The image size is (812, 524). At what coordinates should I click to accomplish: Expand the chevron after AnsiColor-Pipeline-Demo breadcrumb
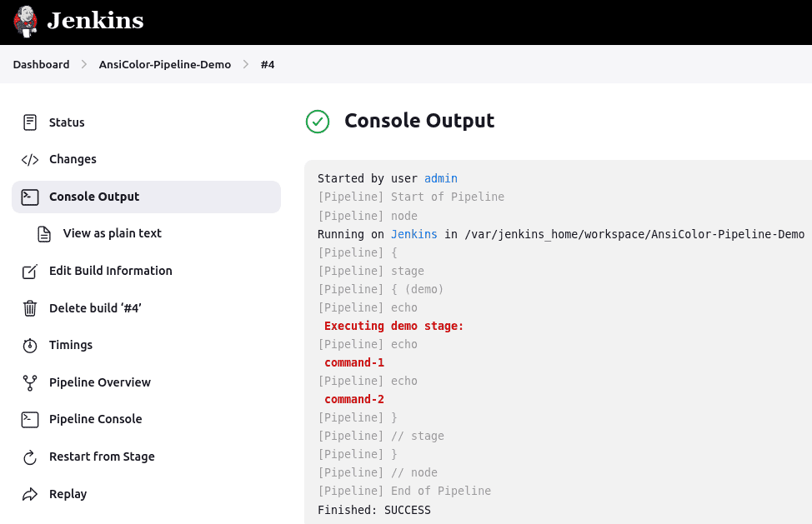click(245, 65)
